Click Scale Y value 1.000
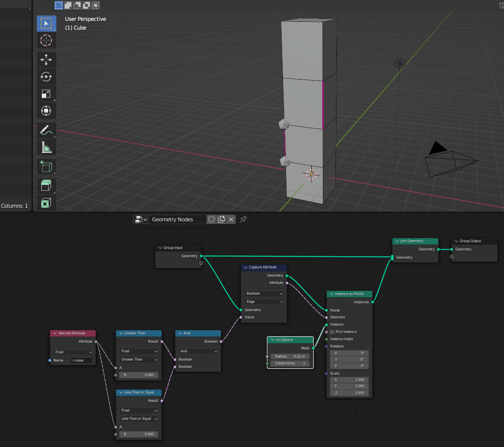The height and width of the screenshot is (447, 504). [x=350, y=386]
